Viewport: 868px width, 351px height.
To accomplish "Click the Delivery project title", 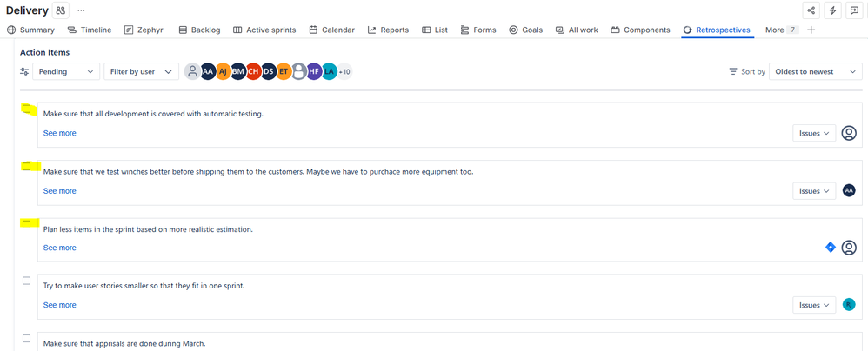I will click(x=27, y=10).
